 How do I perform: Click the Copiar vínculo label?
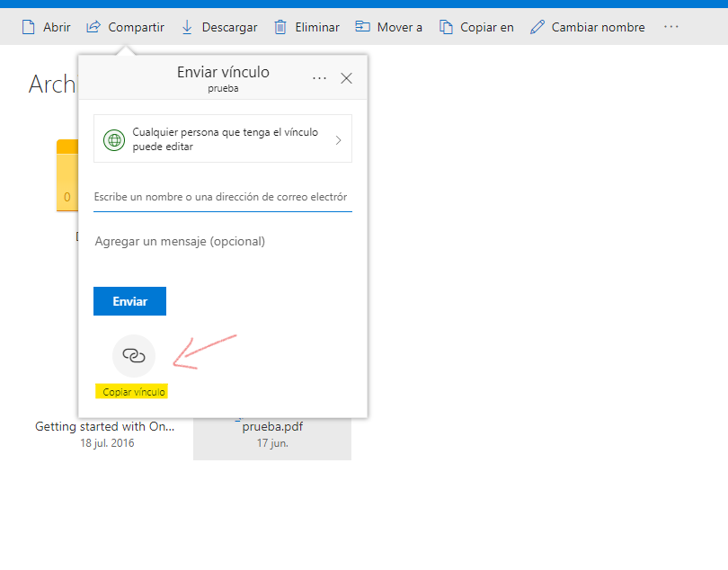pos(133,392)
